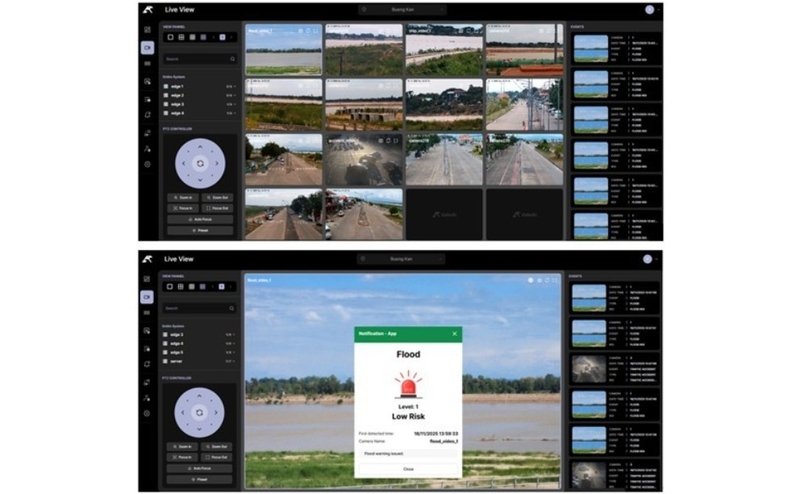This screenshot has width=800, height=494.
Task: Tick the edge 2 checkbox
Action: click(x=167, y=96)
